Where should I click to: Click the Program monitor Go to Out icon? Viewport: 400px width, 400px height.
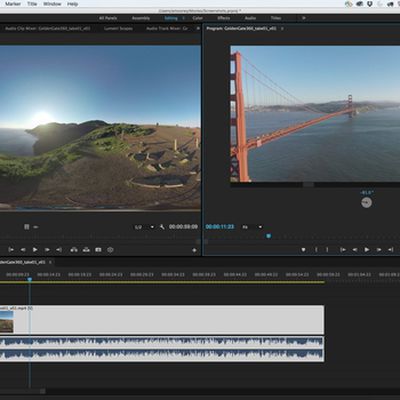coord(391,250)
